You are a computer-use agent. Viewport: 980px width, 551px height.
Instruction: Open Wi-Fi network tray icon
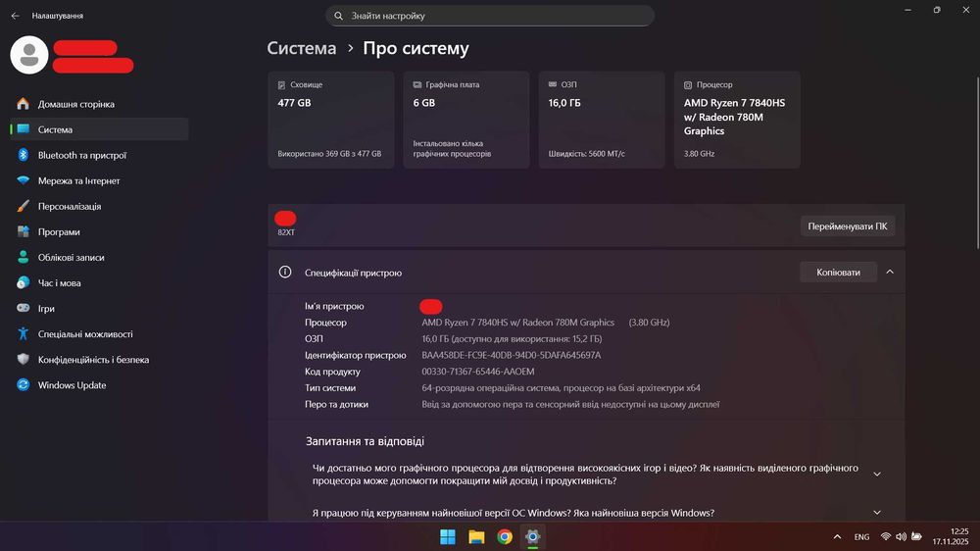click(886, 536)
